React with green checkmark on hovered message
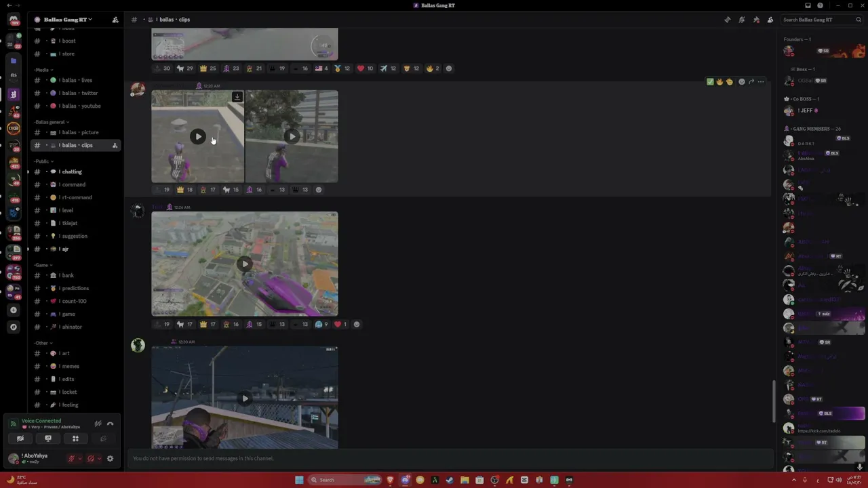This screenshot has height=488, width=868. coord(710,82)
